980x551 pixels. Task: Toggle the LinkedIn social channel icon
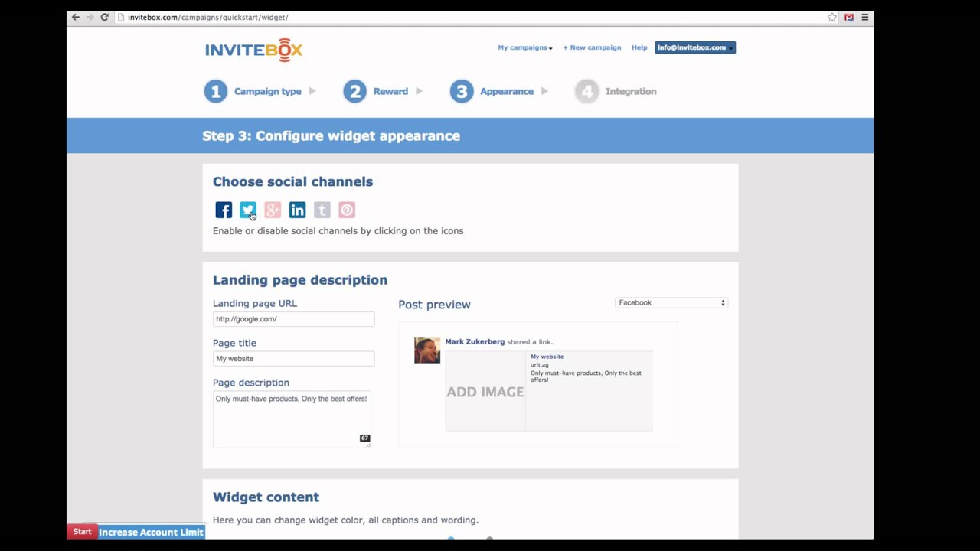click(x=297, y=210)
